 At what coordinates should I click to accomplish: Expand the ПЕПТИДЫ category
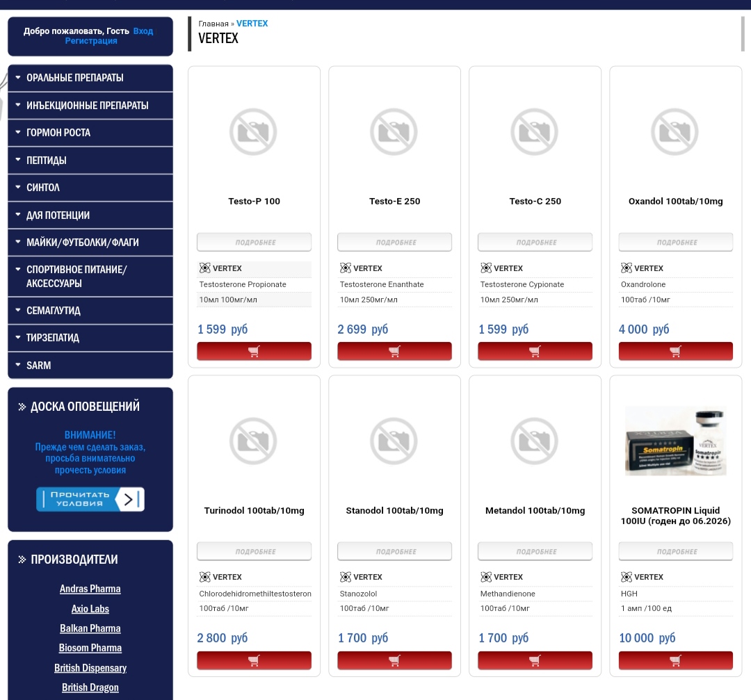[x=90, y=161]
